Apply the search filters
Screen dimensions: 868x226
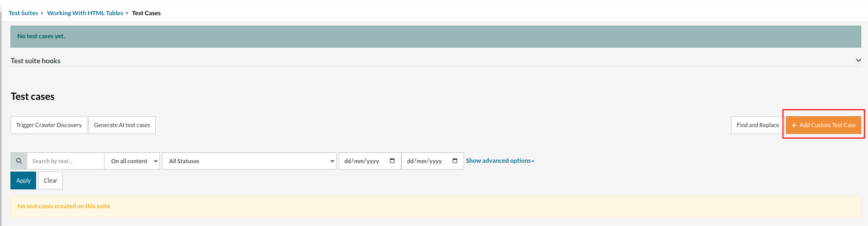click(x=24, y=180)
